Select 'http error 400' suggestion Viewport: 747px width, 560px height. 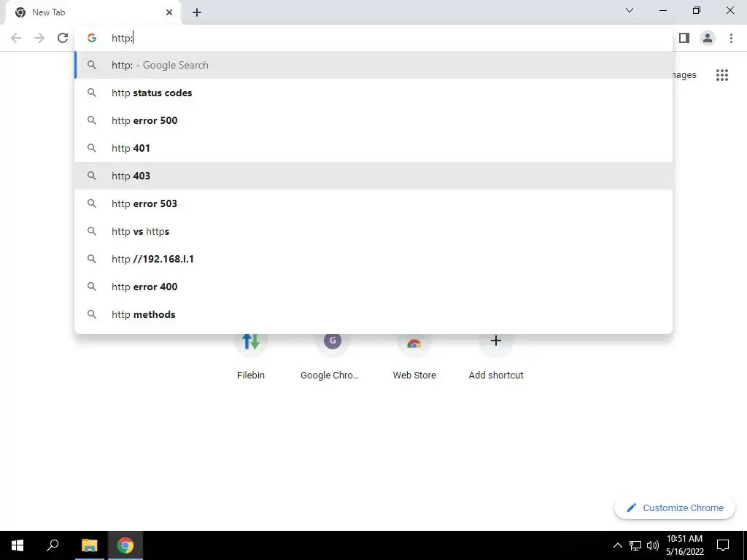click(373, 287)
